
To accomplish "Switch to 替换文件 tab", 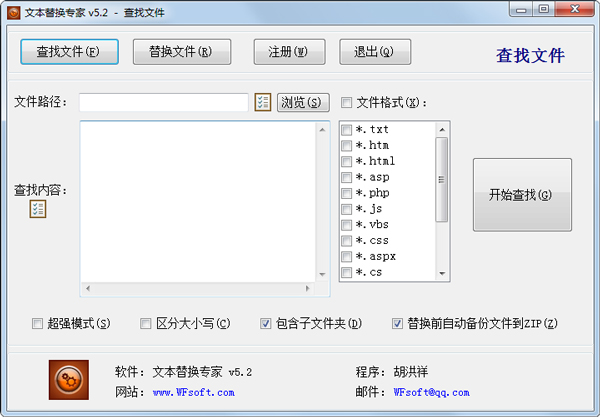I will [181, 51].
